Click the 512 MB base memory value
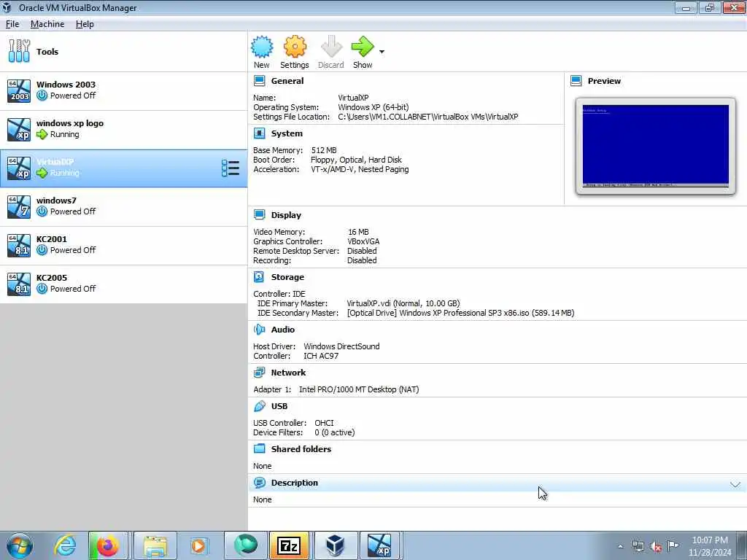 click(324, 150)
